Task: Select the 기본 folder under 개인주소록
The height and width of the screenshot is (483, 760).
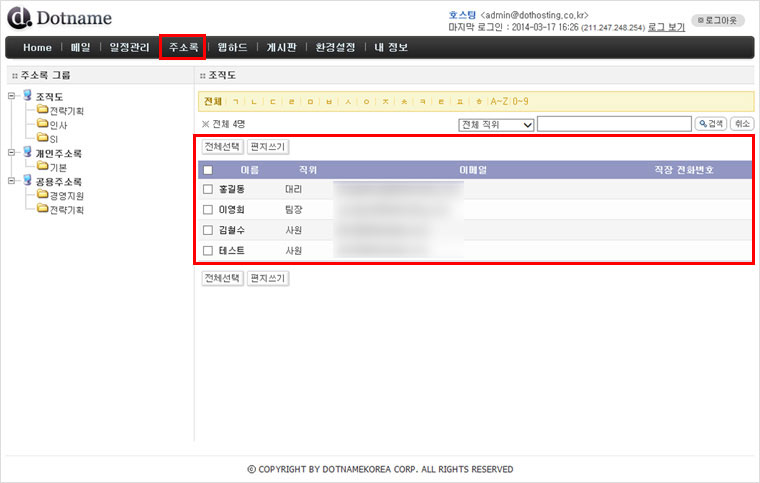Action: click(x=58, y=168)
